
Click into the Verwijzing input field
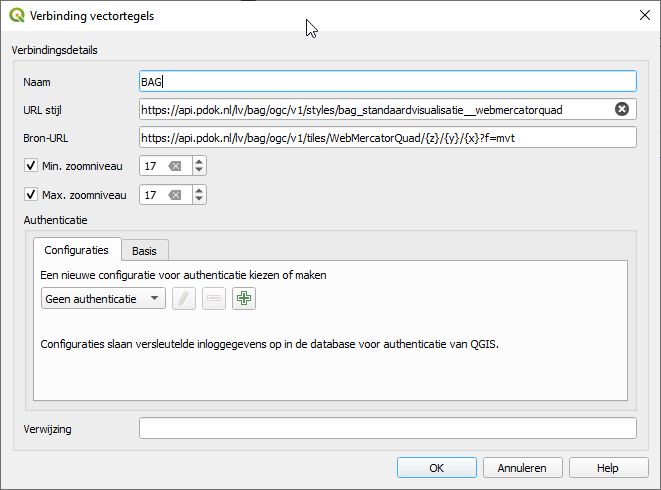click(x=388, y=428)
